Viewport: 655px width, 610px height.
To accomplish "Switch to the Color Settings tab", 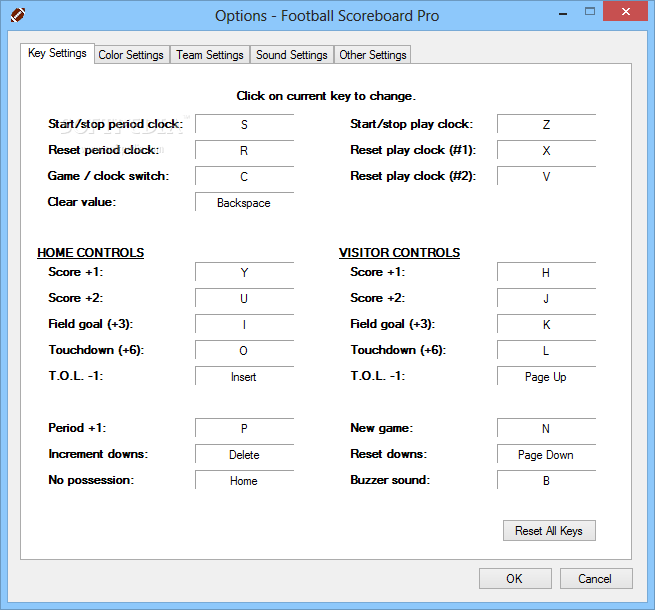I will 131,55.
